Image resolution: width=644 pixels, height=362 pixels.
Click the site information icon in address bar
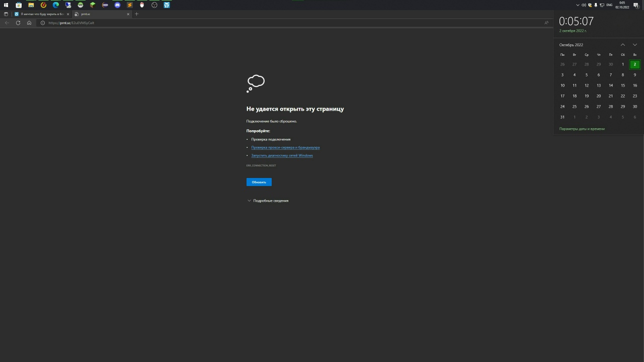point(43,23)
